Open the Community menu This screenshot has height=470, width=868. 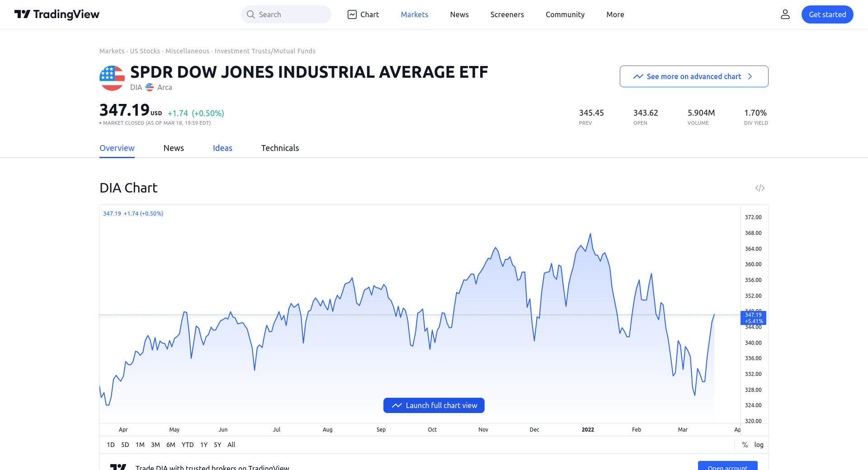click(565, 14)
